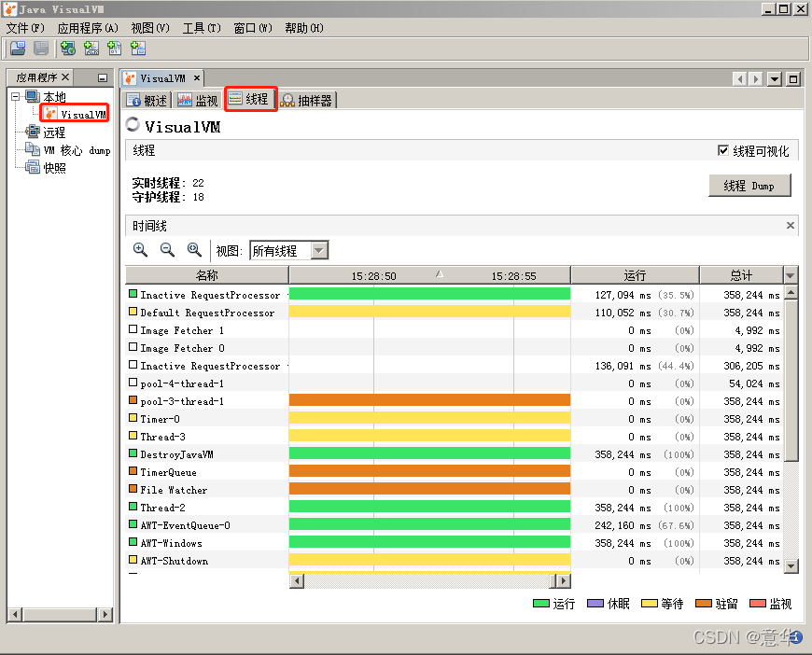Click side panel scroll right arrow

[105, 615]
